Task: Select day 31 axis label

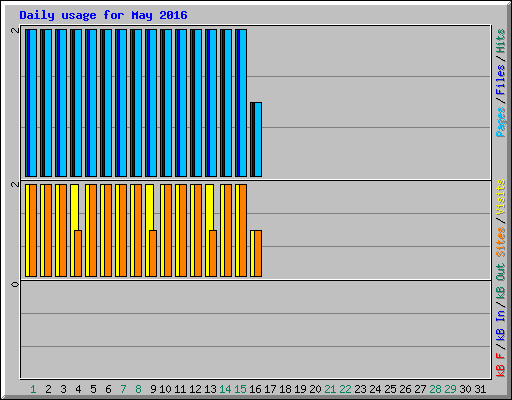Action: tap(480, 389)
